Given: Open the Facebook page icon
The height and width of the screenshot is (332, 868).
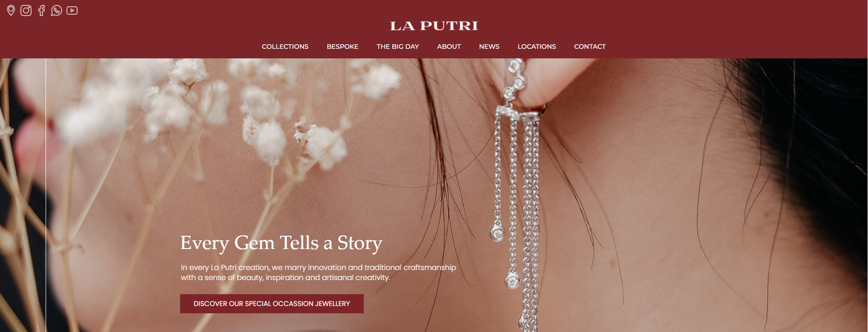Looking at the screenshot, I should coord(41,10).
